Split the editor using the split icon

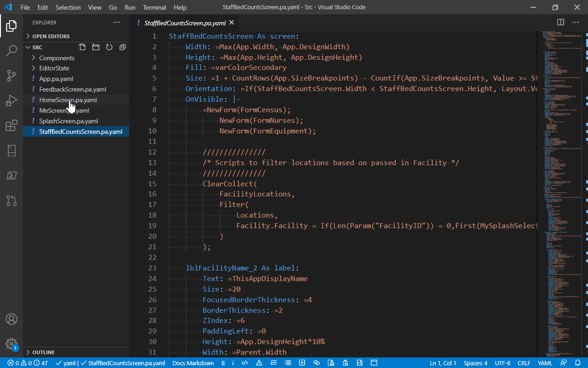(560, 22)
